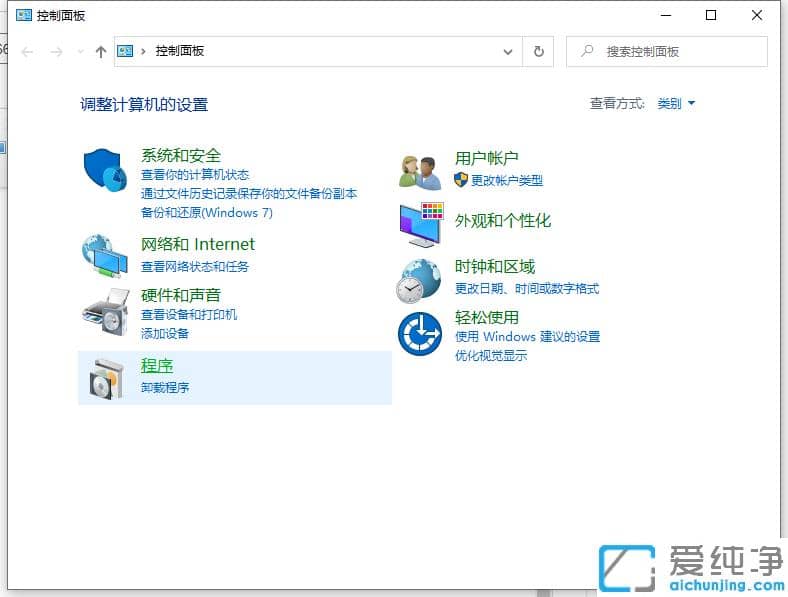788x597 pixels.
Task: Click the 控制面板 breadcrumb in address bar
Action: pyautogui.click(x=179, y=51)
